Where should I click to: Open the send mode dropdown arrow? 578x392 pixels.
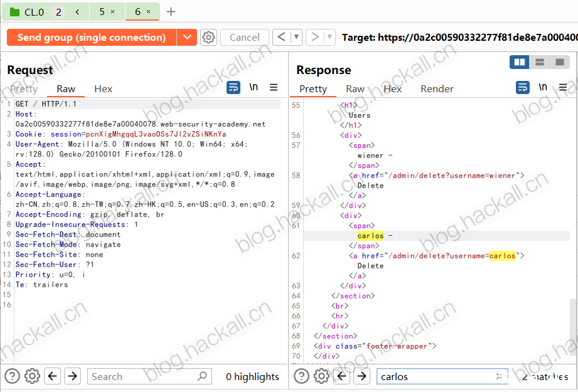tap(187, 37)
